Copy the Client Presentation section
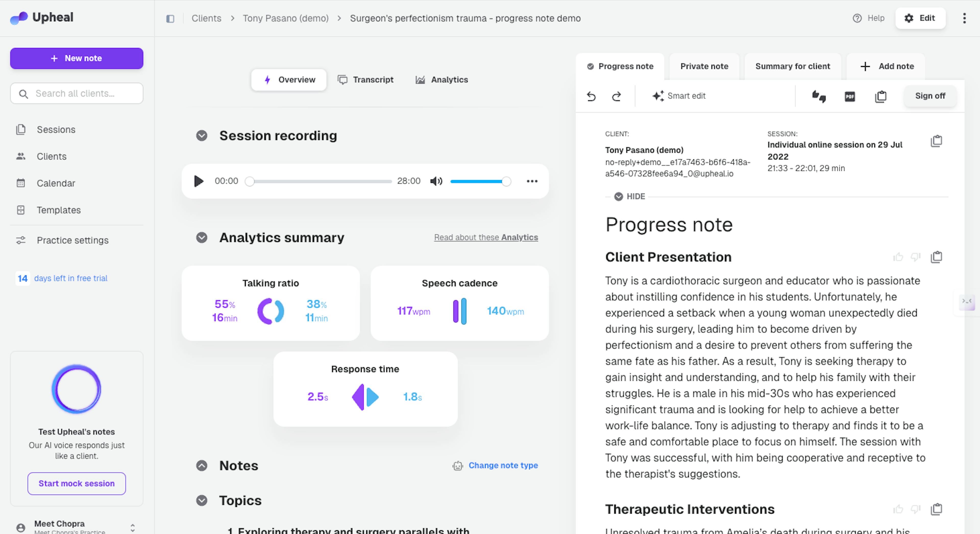980x534 pixels. 936,257
